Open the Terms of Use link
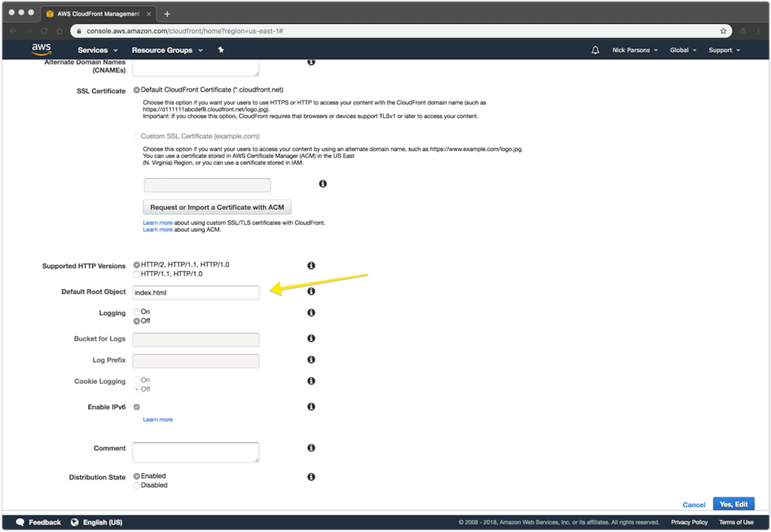Screen dimensions: 771x532 [736, 522]
